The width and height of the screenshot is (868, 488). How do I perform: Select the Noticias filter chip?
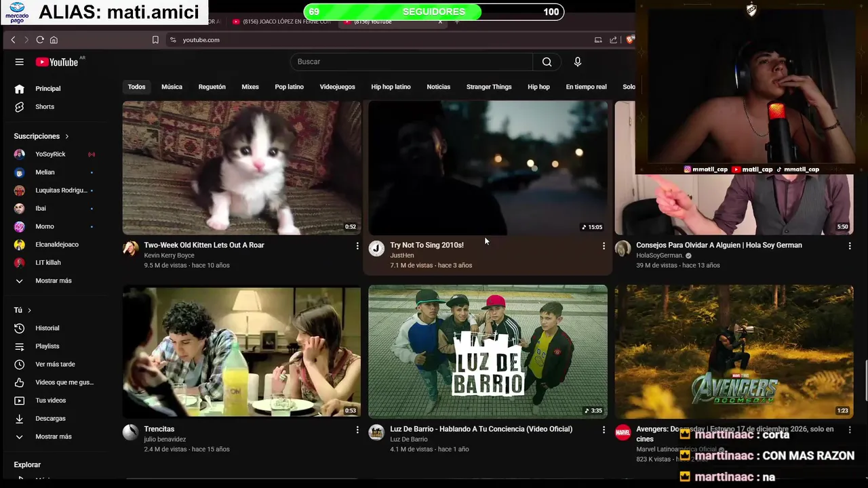tap(438, 87)
